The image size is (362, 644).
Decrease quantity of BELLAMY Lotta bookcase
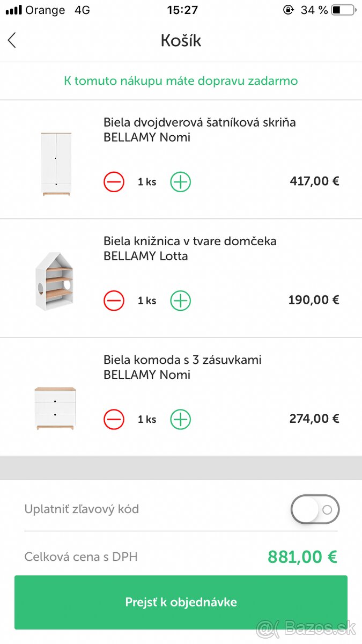[x=113, y=300]
